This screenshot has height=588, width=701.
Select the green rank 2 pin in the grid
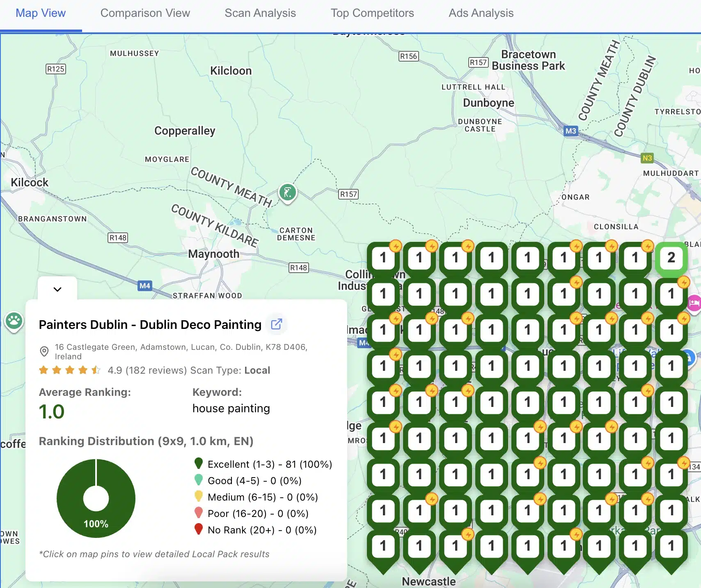tap(671, 258)
